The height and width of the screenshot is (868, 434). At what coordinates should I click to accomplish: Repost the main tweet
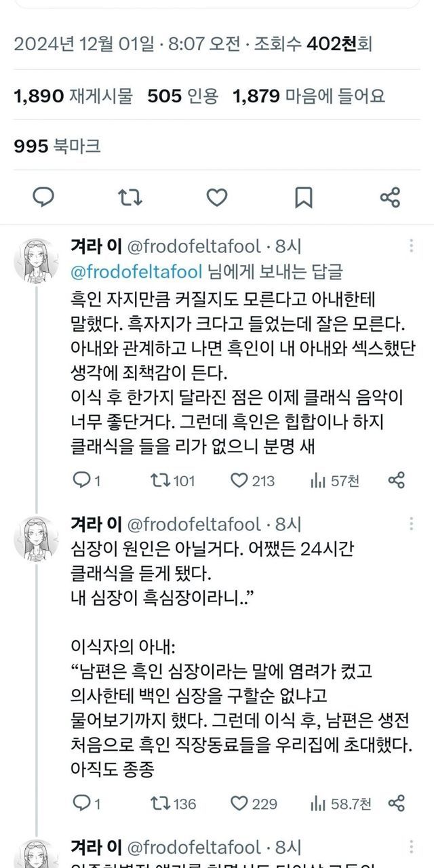point(130,197)
